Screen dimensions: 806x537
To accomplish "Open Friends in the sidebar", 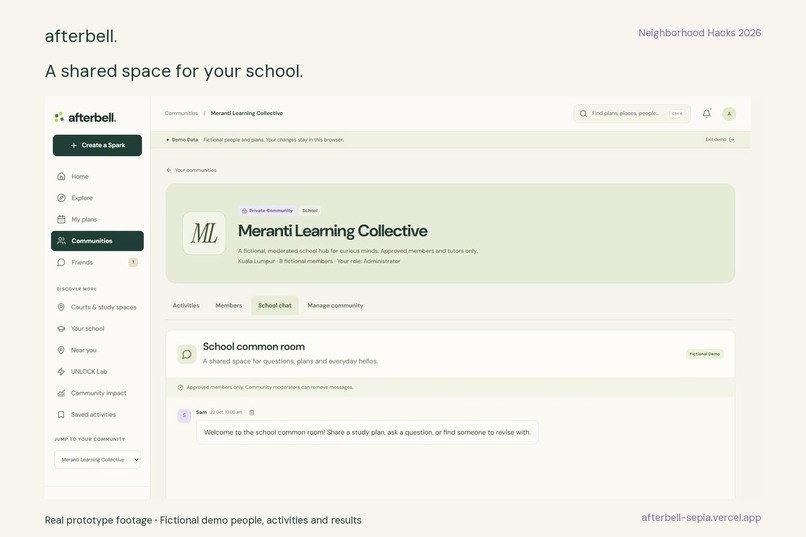I will [x=97, y=263].
